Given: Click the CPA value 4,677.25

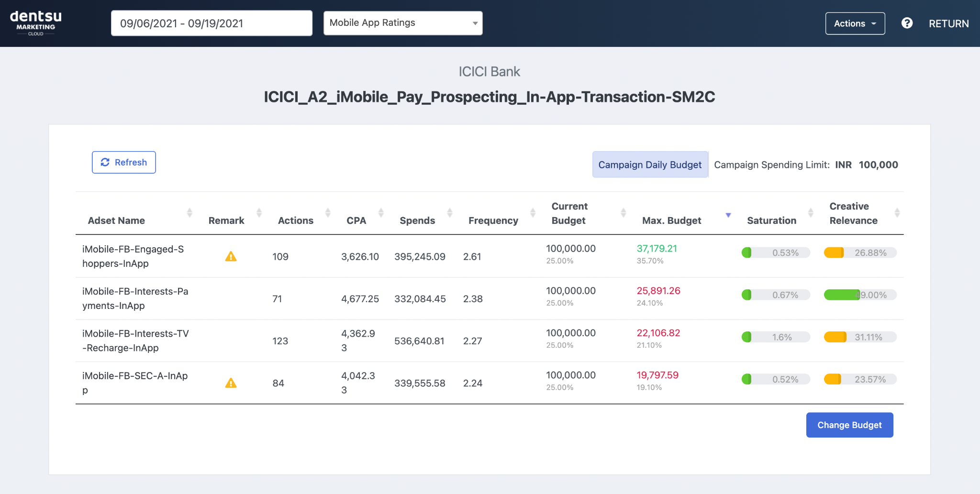Looking at the screenshot, I should click(360, 299).
